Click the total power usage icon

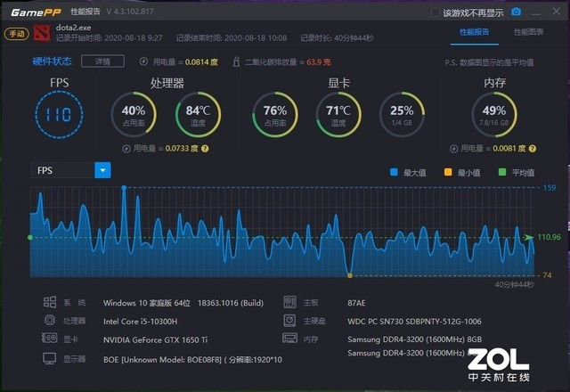coord(144,61)
